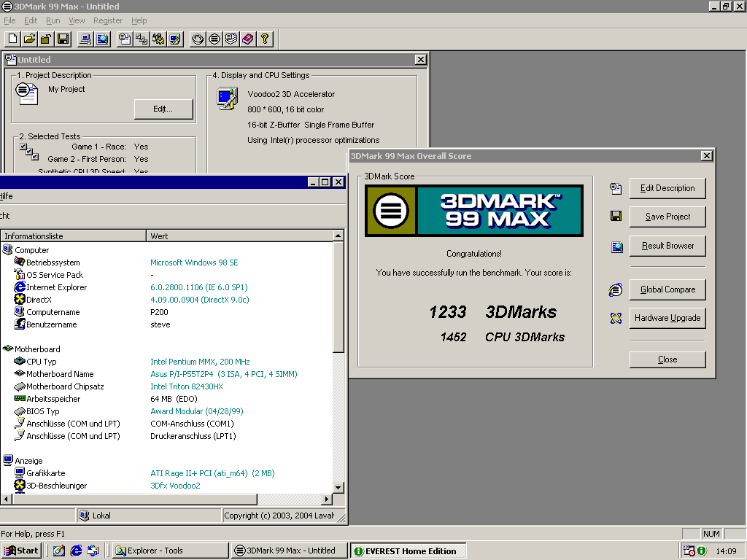Click the Award Modular (04/28/99) link
Image resolution: width=747 pixels, height=560 pixels.
[x=197, y=411]
